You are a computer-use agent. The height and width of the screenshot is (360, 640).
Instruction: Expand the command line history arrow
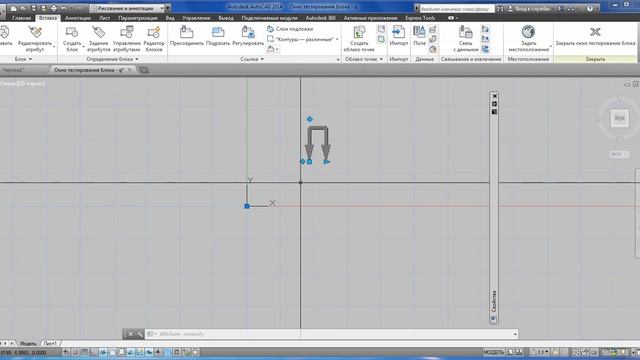click(x=515, y=334)
